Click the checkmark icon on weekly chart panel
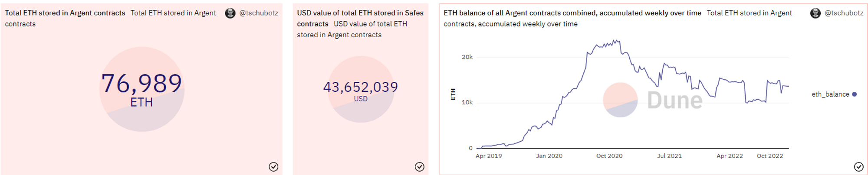This screenshot has width=868, height=175. click(x=859, y=167)
